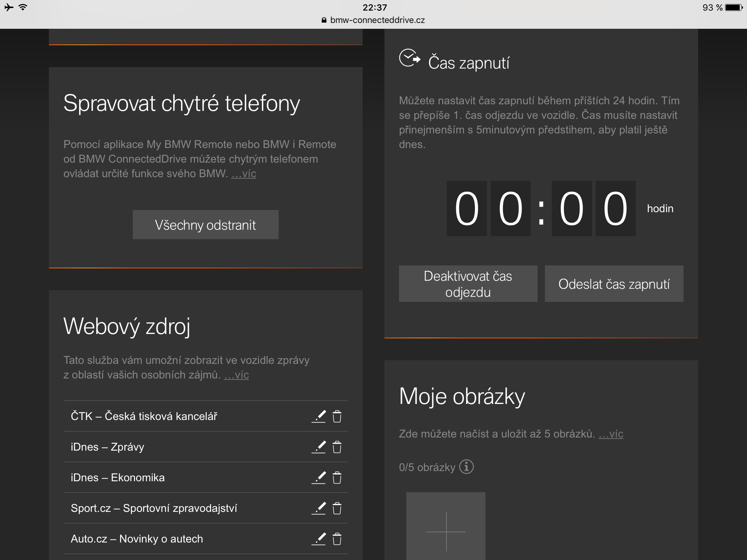Image resolution: width=747 pixels, height=560 pixels.
Task: Expand …víc link in Moje obrázky
Action: 611,434
